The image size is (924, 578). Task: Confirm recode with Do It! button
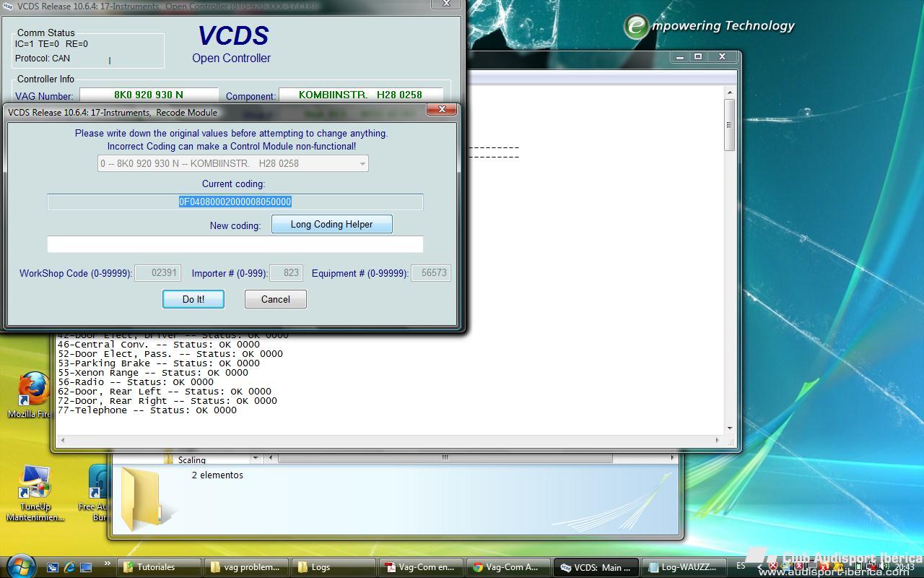(193, 299)
